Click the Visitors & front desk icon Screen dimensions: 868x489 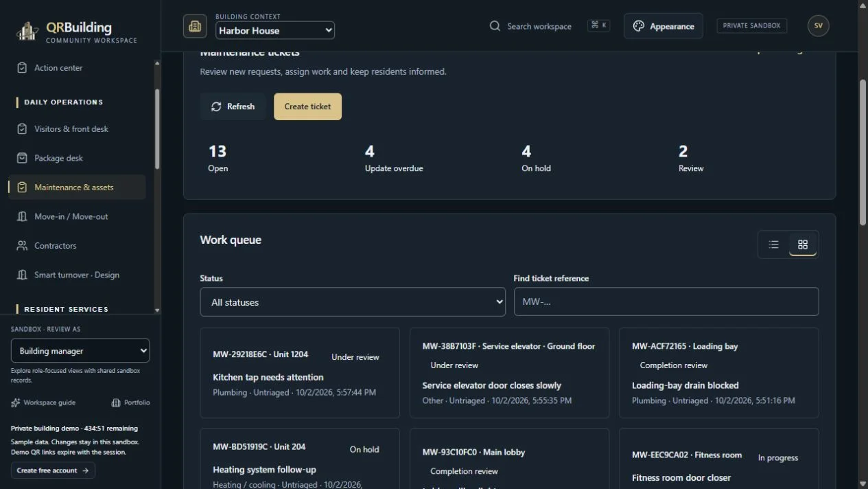point(22,128)
